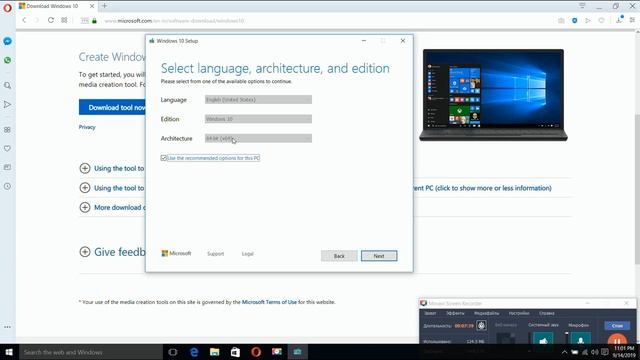
Task: Open the Windows Start menu
Action: point(9,352)
